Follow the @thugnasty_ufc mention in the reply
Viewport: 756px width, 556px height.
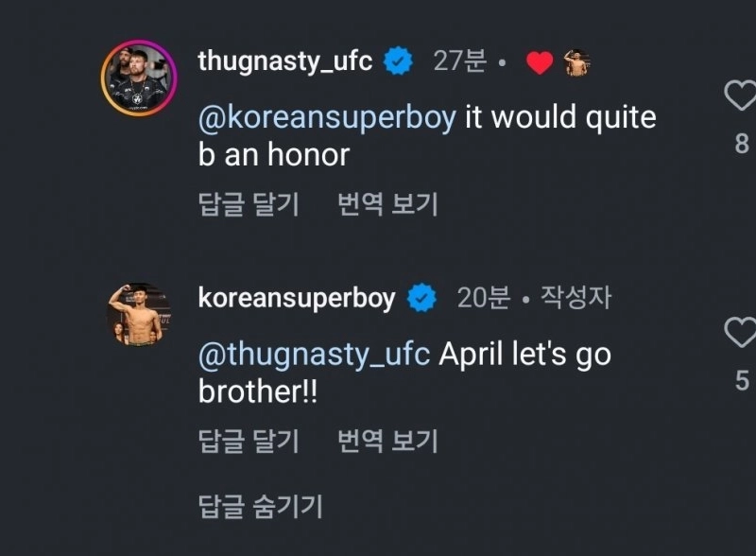[x=314, y=356]
